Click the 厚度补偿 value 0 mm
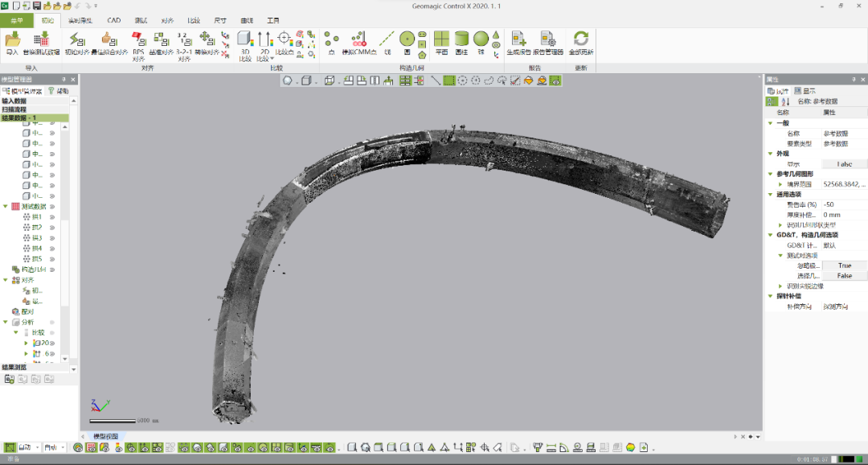868x465 pixels. (844, 215)
